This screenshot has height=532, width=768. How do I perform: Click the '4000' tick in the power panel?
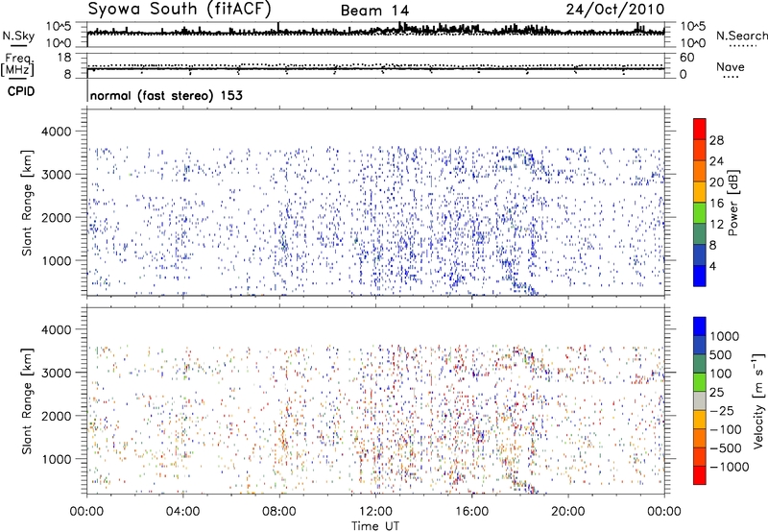coord(57,132)
